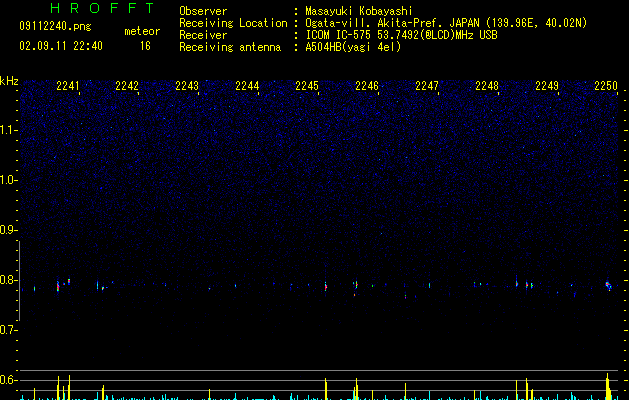This screenshot has height=400, width=629.
Task: Click the 0.8 frequency axis label
Action: 8,280
